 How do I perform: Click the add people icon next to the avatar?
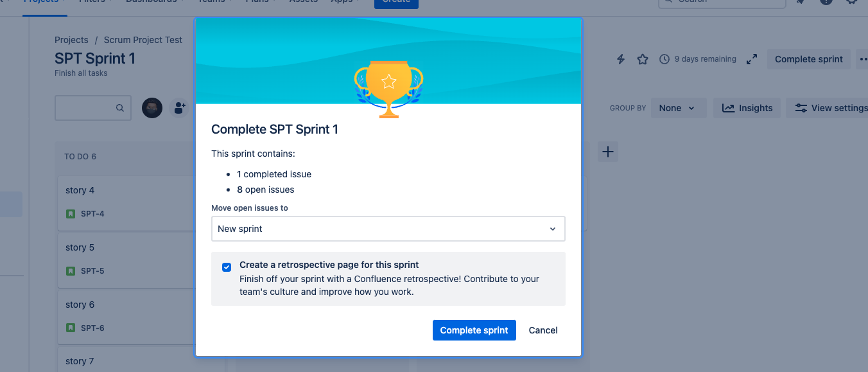click(x=179, y=108)
